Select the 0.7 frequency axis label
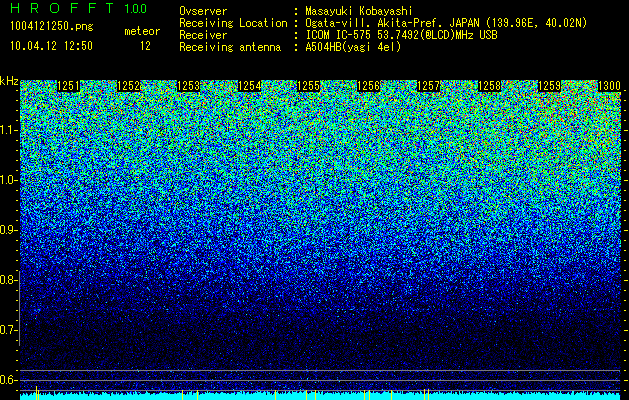 (x=8, y=330)
